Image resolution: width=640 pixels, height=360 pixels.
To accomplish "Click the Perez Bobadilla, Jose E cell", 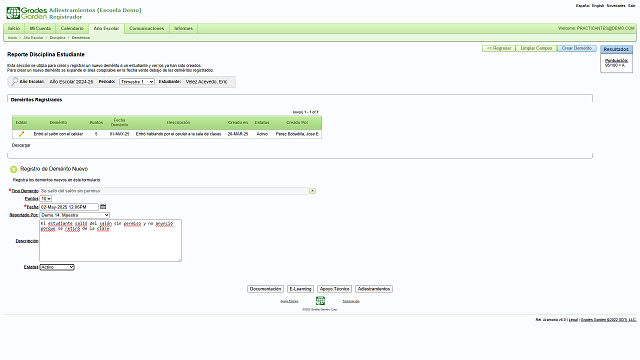I will 297,134.
